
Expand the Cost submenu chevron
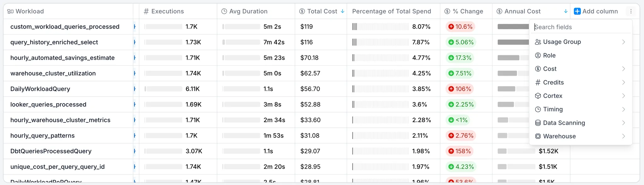coord(623,69)
